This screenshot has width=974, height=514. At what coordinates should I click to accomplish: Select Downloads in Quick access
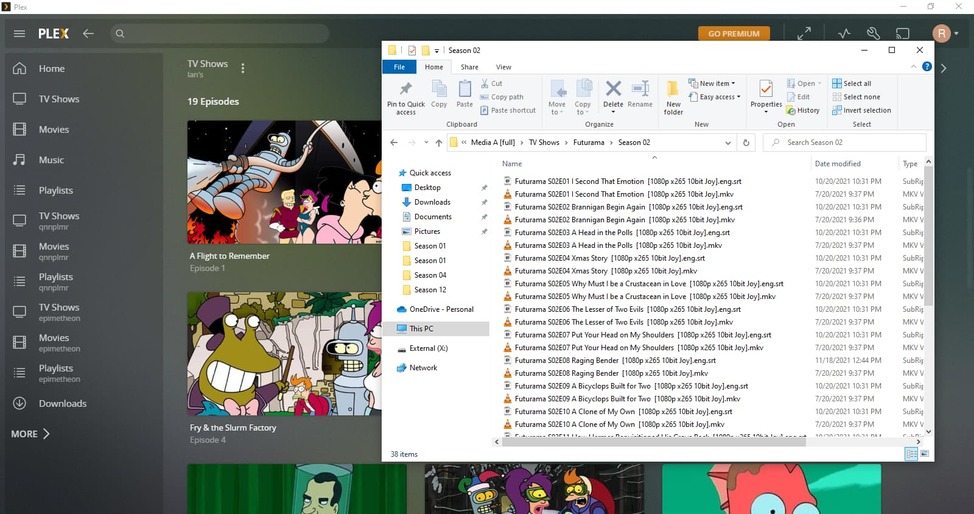(x=432, y=202)
